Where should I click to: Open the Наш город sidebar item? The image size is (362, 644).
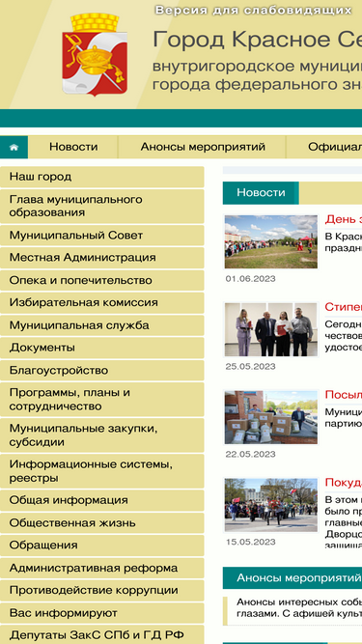pos(101,177)
